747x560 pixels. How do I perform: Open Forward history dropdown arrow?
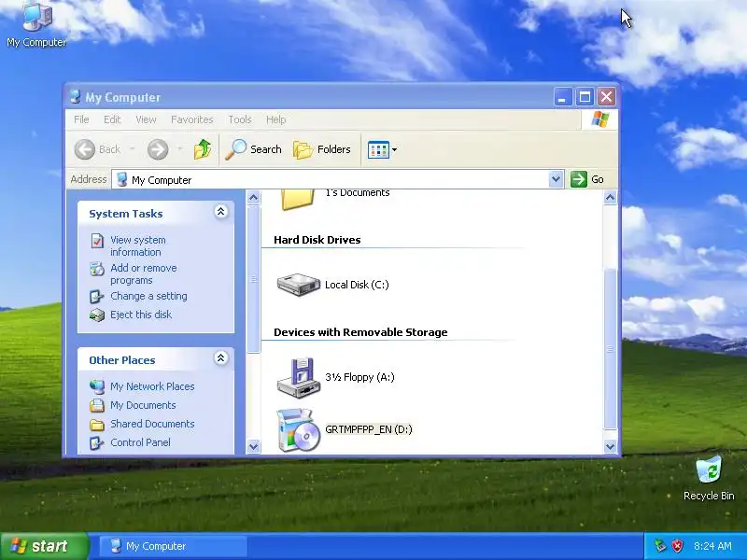[180, 149]
